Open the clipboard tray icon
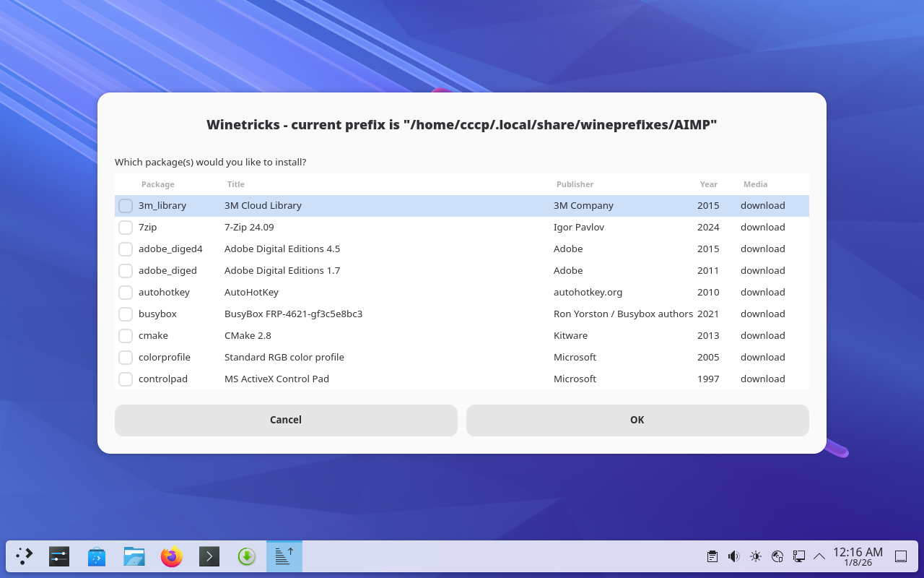The height and width of the screenshot is (578, 924). point(712,556)
